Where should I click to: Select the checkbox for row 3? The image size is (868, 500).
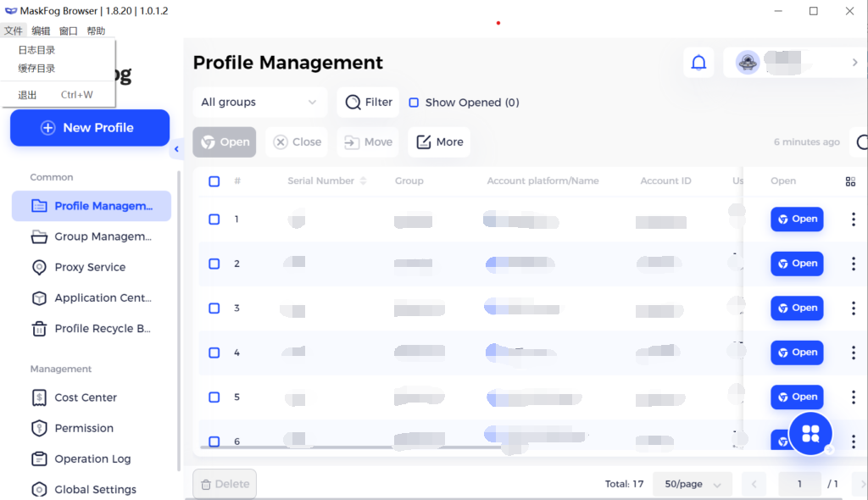point(214,308)
